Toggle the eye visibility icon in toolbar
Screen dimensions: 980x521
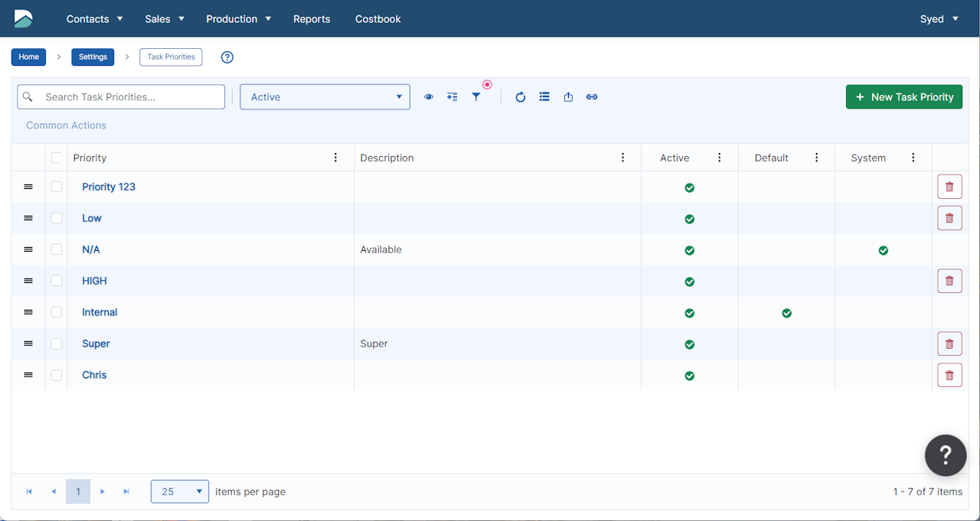(429, 97)
